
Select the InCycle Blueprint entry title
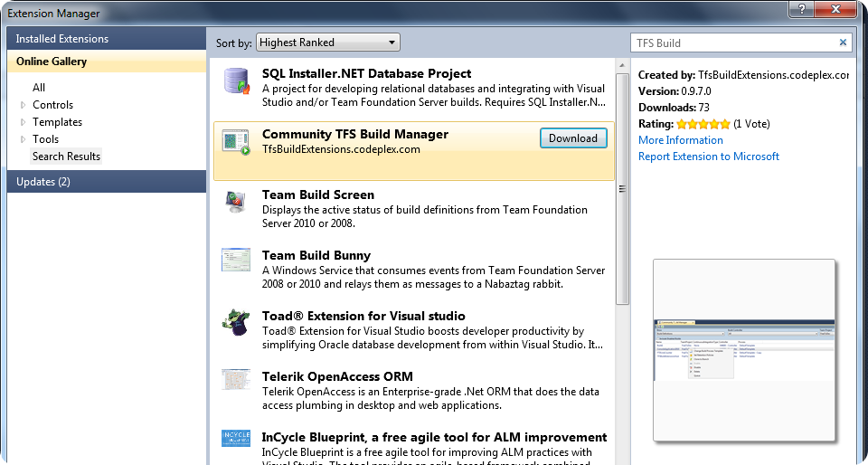coord(435,437)
